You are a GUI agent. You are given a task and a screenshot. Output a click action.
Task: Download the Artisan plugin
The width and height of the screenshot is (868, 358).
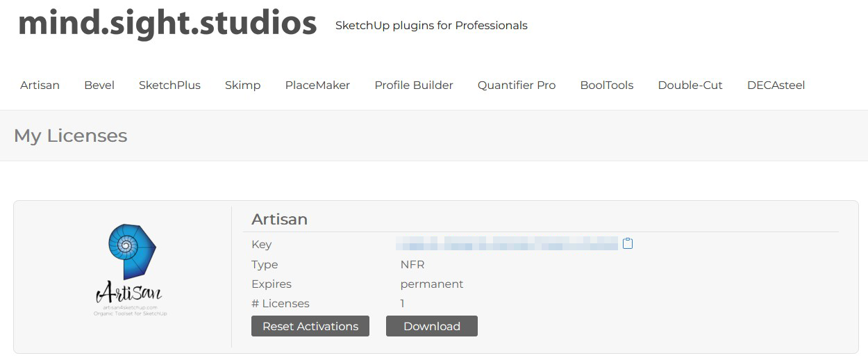click(x=432, y=326)
